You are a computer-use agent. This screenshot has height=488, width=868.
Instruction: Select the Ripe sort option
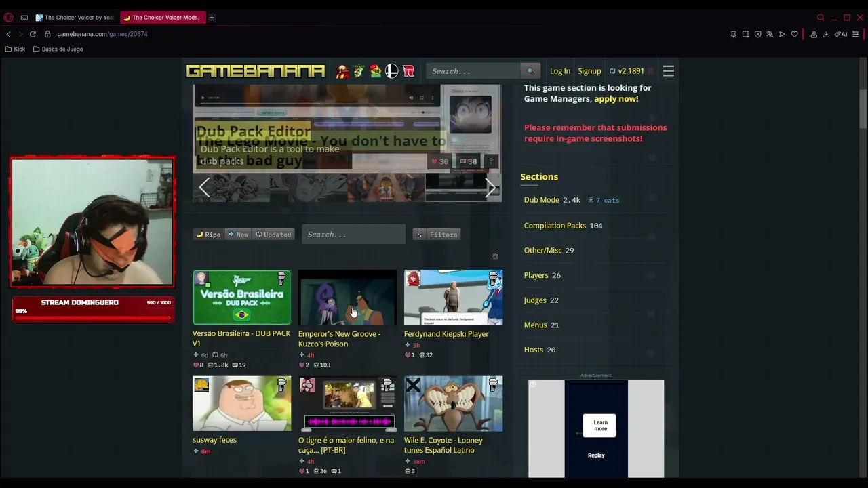(x=208, y=235)
